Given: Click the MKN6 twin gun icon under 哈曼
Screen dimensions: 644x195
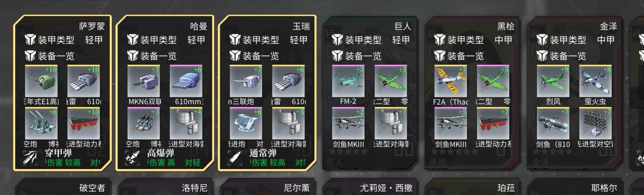Looking at the screenshot, I should click(144, 81).
